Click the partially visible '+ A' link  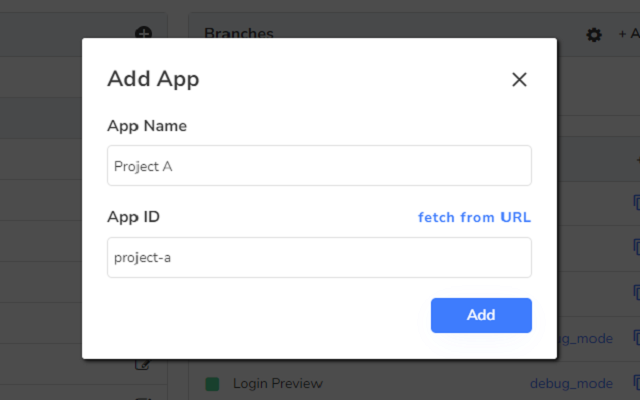tap(629, 34)
